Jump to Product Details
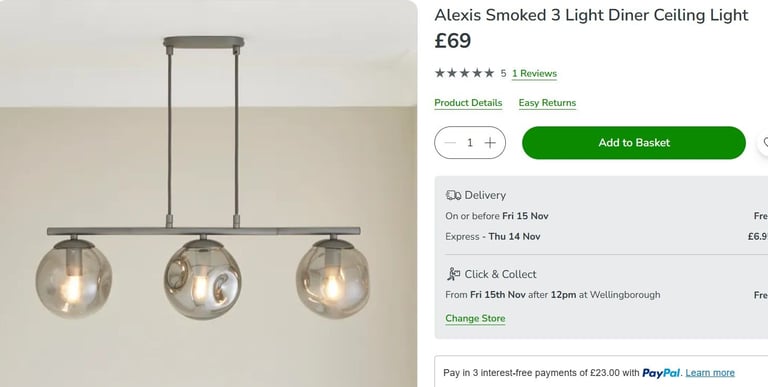 468,103
